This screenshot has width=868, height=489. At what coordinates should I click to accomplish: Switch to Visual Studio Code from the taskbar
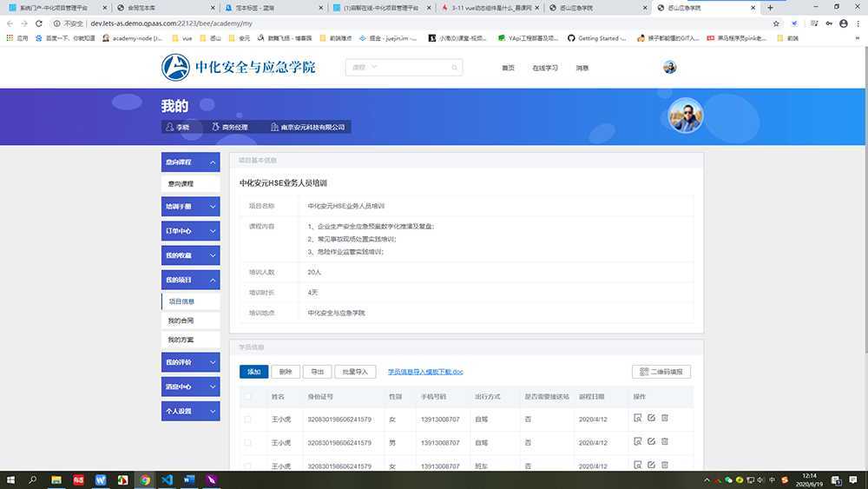pos(167,479)
